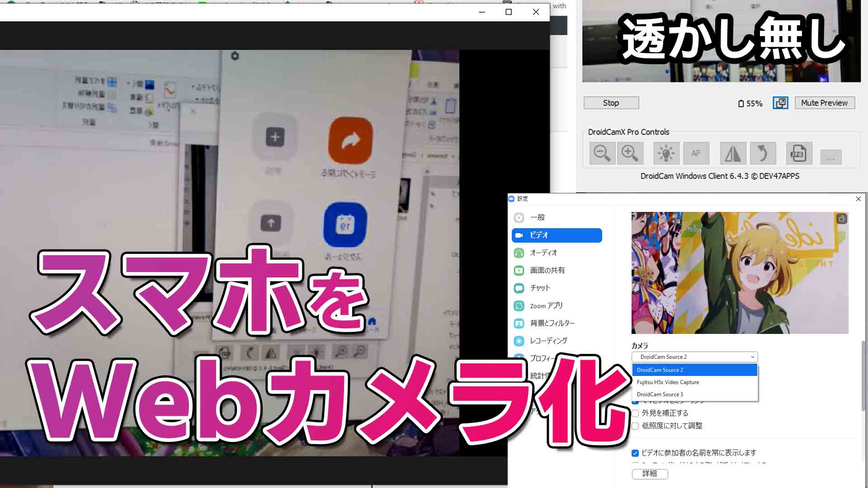Viewport: 868px width, 488px height.
Task: Open the 画面の共有 settings section
Action: pyautogui.click(x=557, y=270)
